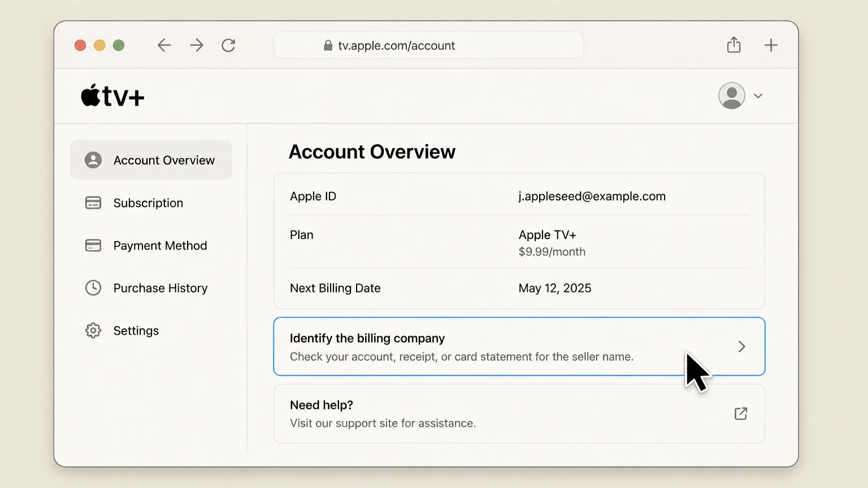Go back with the browser back arrow
Image resolution: width=868 pixels, height=488 pixels.
164,45
